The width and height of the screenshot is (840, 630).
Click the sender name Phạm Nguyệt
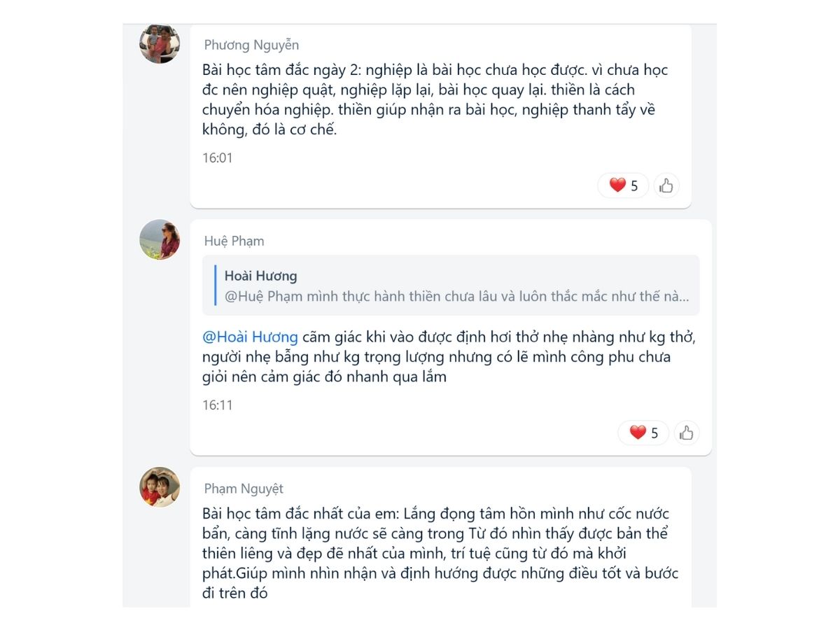tap(244, 489)
